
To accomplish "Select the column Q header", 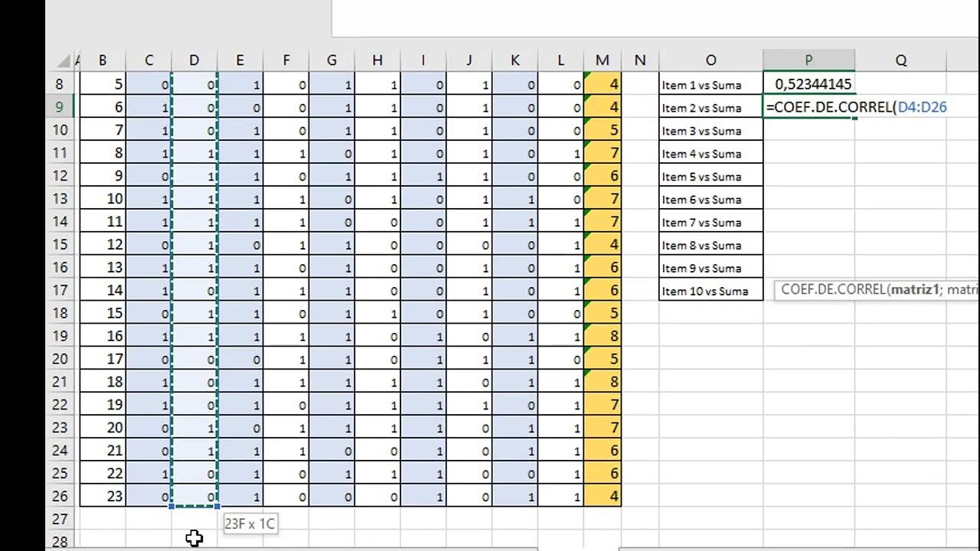I will coord(900,60).
